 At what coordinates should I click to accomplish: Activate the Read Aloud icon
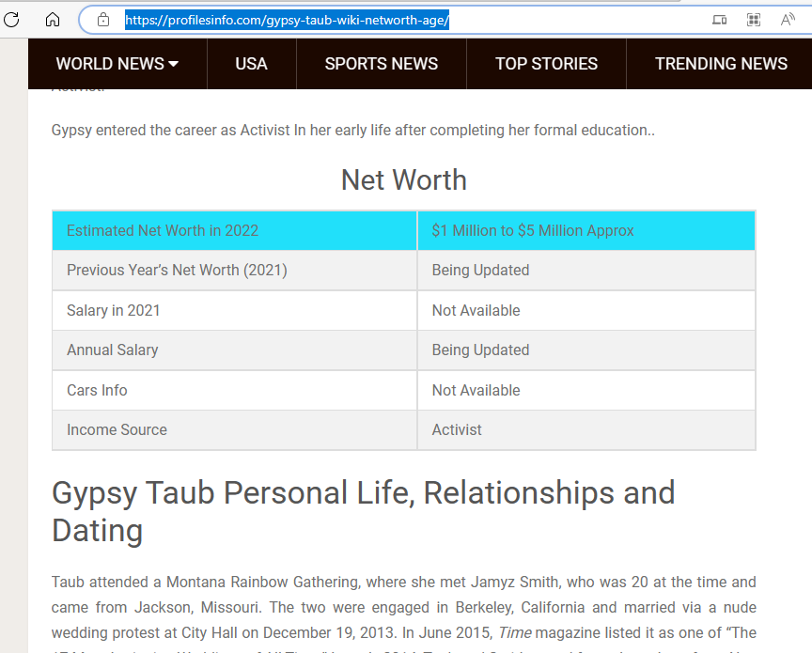tap(788, 20)
